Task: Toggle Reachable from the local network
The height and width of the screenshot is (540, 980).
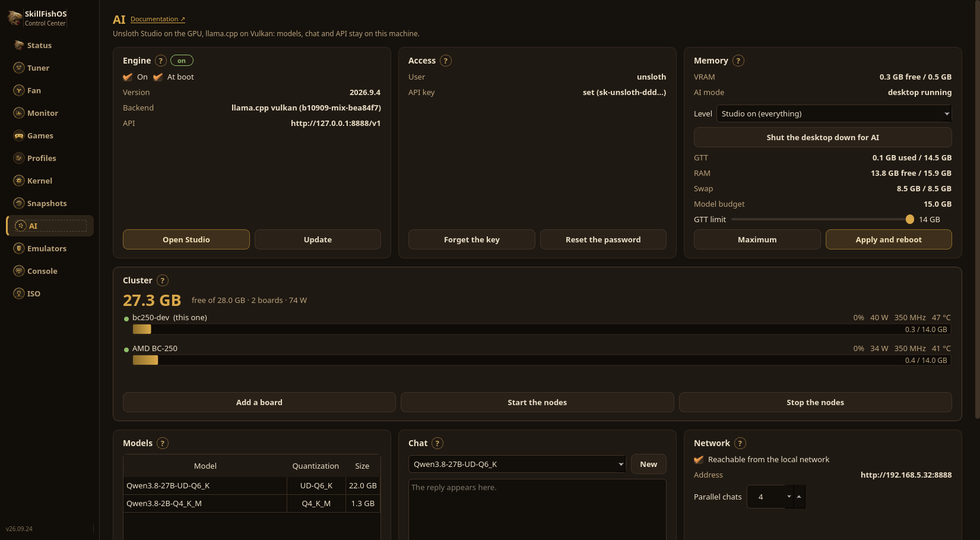Action: pos(699,460)
